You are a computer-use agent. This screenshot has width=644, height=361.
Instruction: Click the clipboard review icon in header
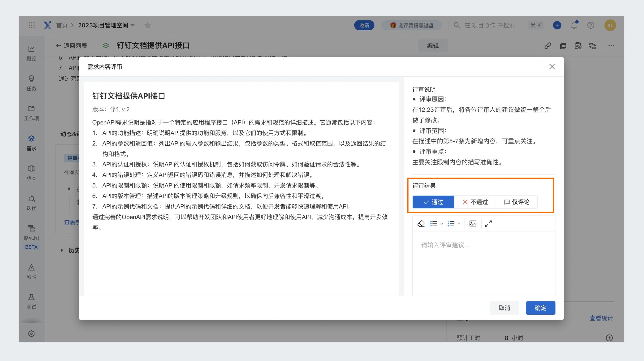pos(578,46)
